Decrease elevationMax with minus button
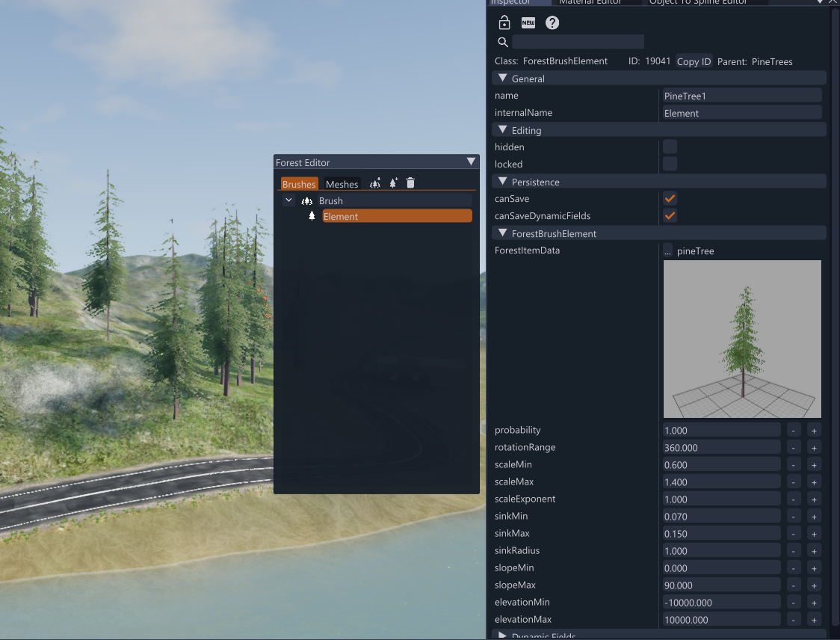 tap(794, 620)
